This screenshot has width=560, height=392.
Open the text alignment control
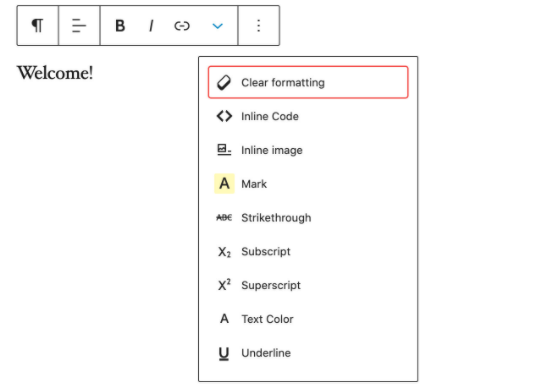tap(79, 25)
